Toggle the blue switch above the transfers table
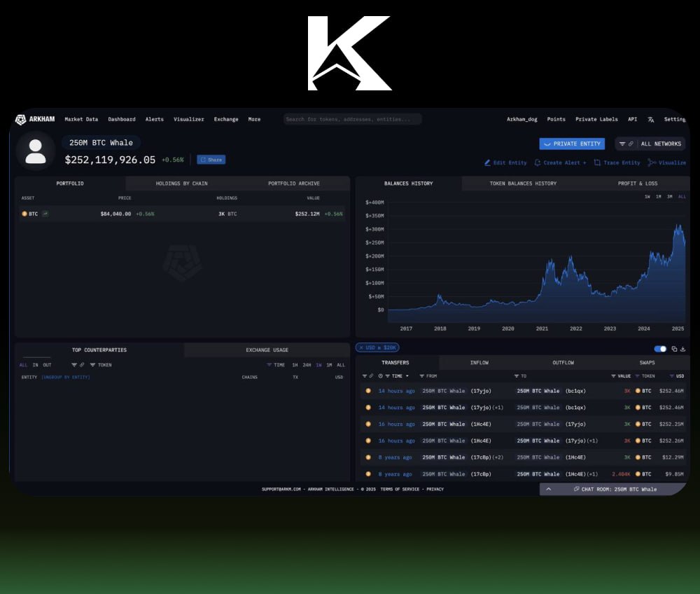The height and width of the screenshot is (594, 700). (x=660, y=349)
